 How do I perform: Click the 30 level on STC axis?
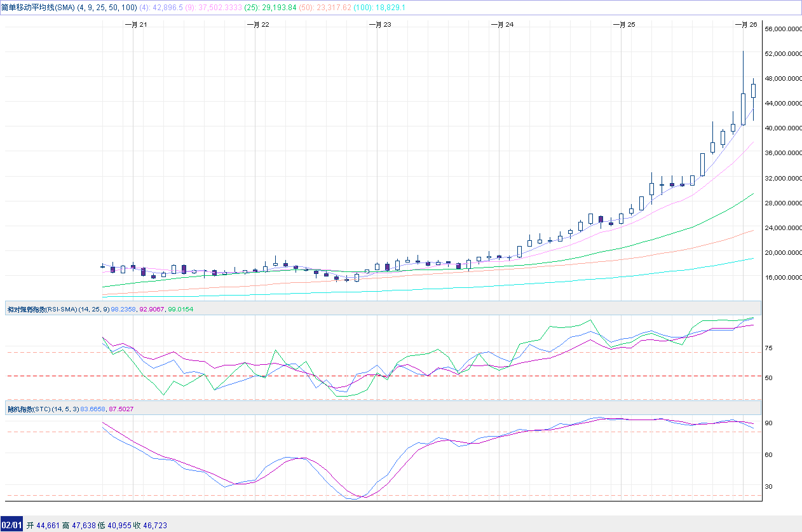[768, 487]
